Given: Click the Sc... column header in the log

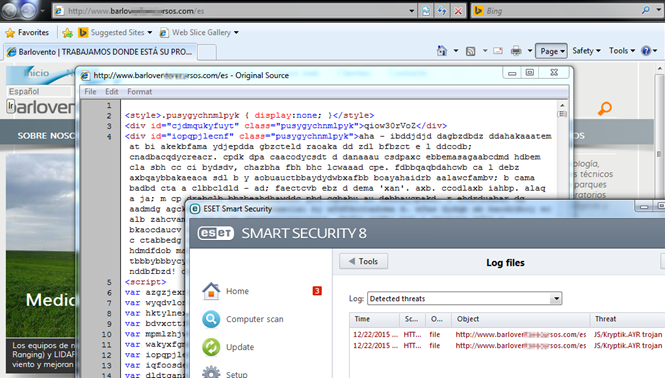Looking at the screenshot, I should coord(411,319).
